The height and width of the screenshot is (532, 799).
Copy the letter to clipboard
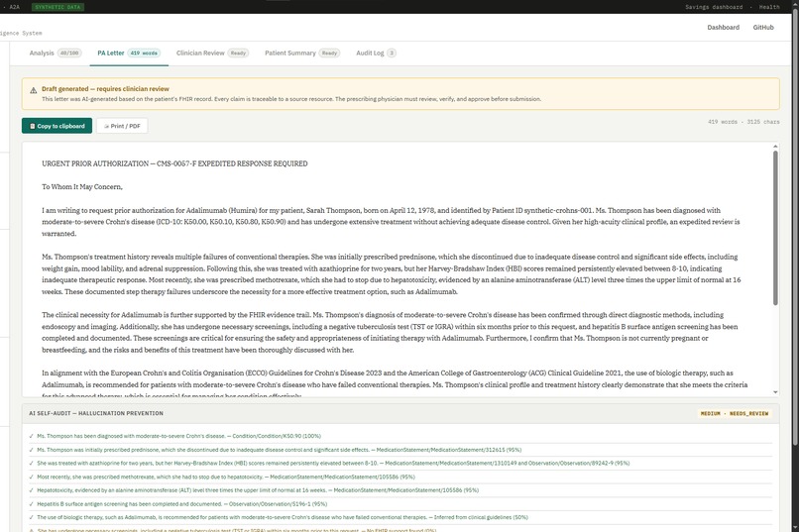tap(57, 126)
